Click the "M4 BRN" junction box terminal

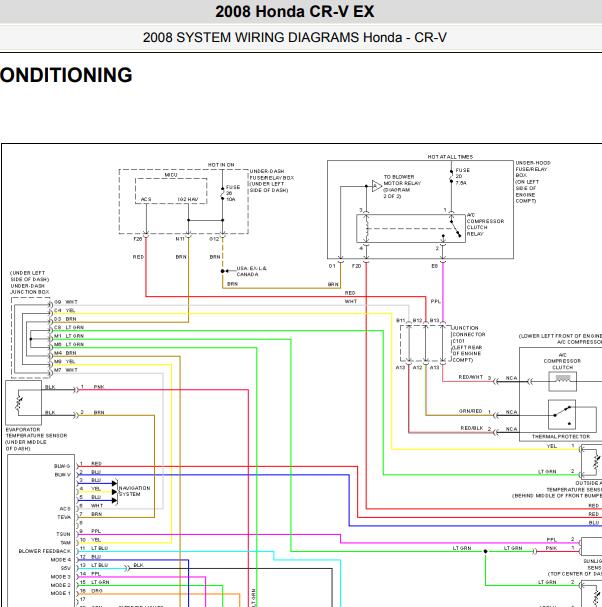point(65,353)
